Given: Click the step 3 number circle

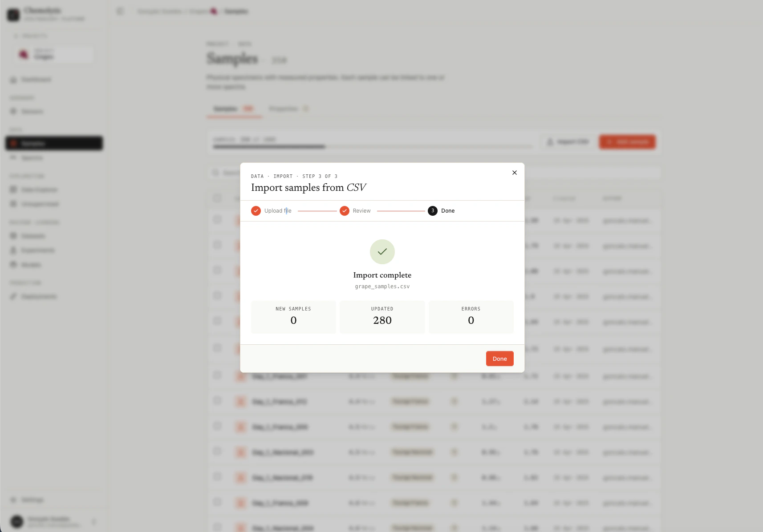Looking at the screenshot, I should coord(433,211).
